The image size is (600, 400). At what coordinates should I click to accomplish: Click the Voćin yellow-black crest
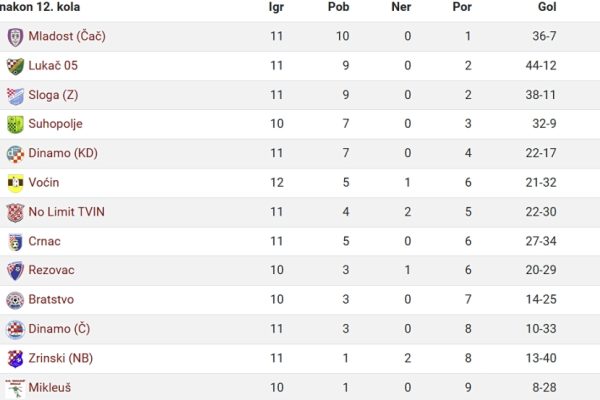pos(15,183)
